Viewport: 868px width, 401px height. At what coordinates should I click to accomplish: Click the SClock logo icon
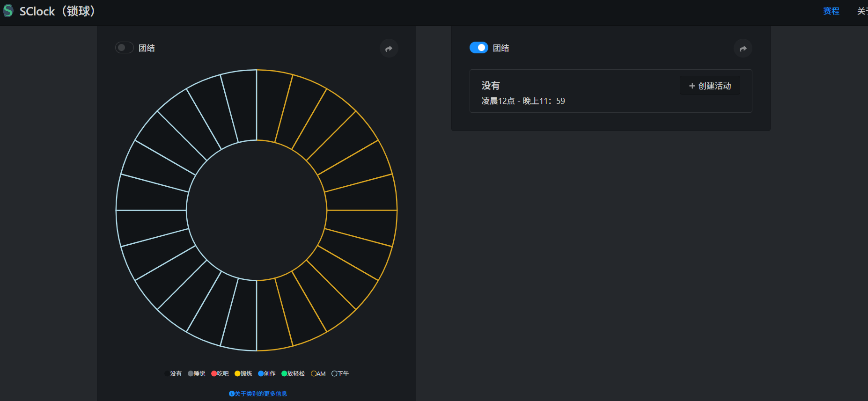tap(8, 11)
